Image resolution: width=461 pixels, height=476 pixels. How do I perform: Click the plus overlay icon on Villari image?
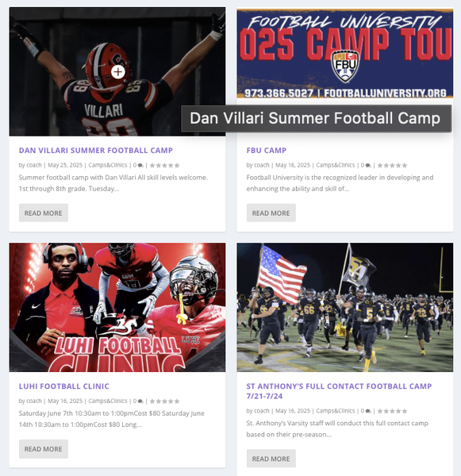[118, 72]
